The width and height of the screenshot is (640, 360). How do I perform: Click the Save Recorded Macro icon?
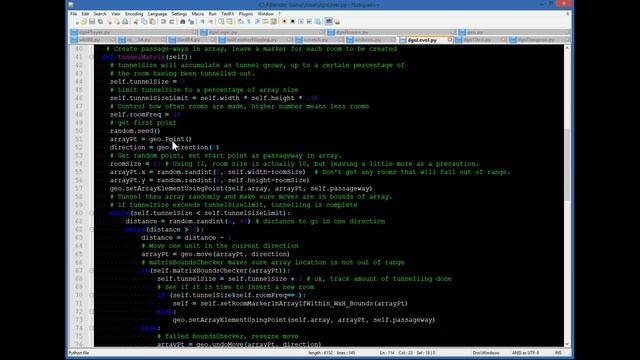click(317, 21)
